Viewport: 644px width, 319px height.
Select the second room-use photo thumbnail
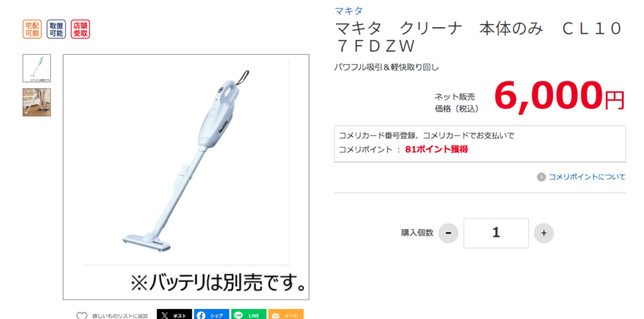pyautogui.click(x=37, y=102)
